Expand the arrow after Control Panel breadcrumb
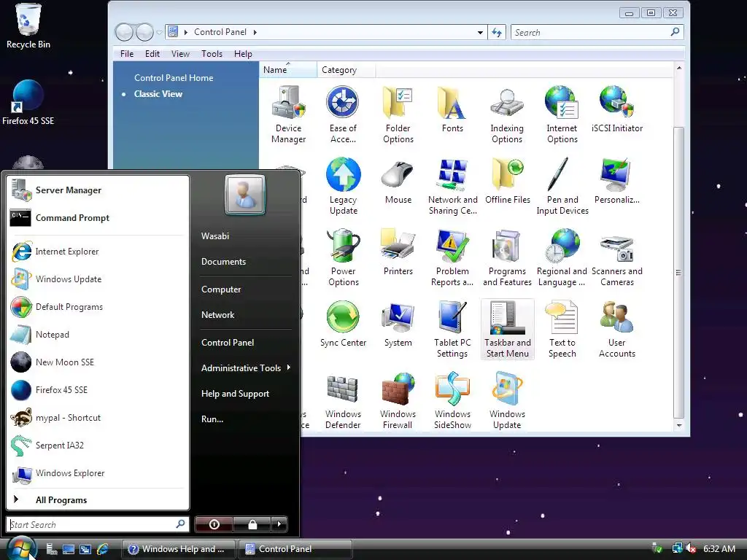Viewport: 747px width, 560px height. tap(255, 32)
